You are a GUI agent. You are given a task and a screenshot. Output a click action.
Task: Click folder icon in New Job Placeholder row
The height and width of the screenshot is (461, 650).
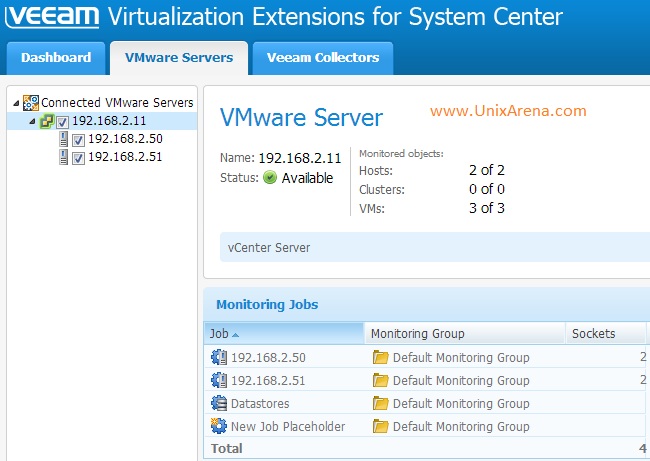coord(380,426)
